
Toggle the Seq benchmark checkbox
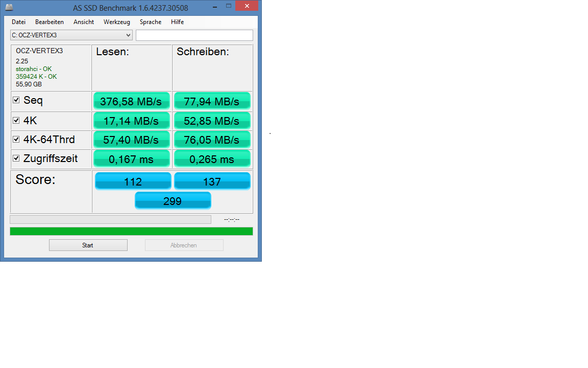pyautogui.click(x=16, y=100)
